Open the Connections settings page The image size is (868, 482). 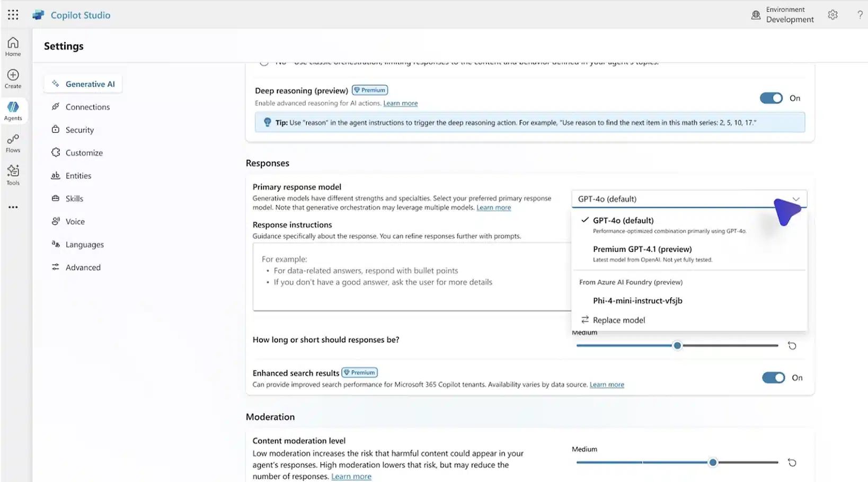[81, 106]
